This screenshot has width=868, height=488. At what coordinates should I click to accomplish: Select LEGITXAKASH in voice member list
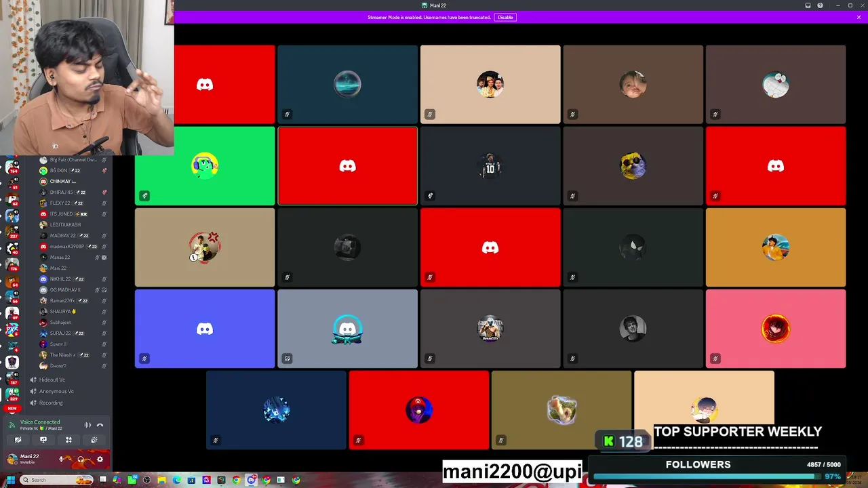click(73, 225)
